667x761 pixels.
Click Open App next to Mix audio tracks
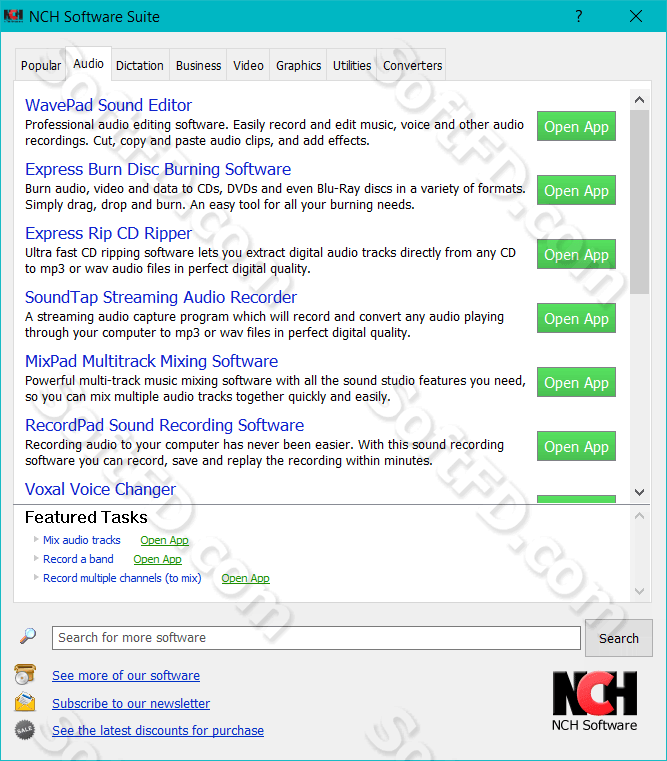(165, 540)
